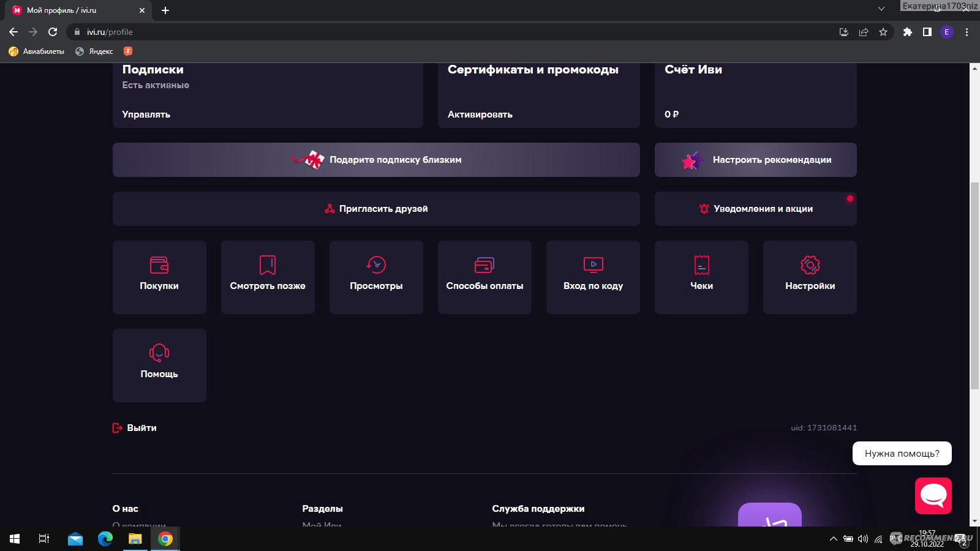
Task: Click the browser back arrow
Action: point(13,32)
